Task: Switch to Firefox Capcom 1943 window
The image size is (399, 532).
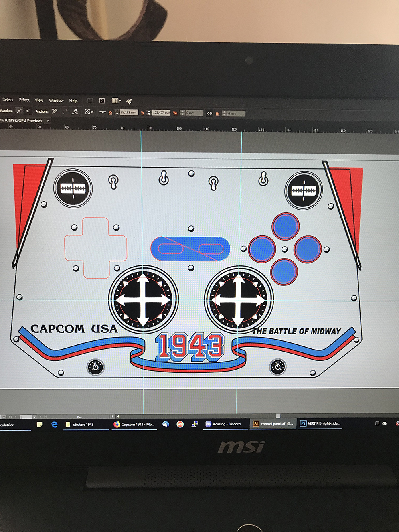Action: 135,425
